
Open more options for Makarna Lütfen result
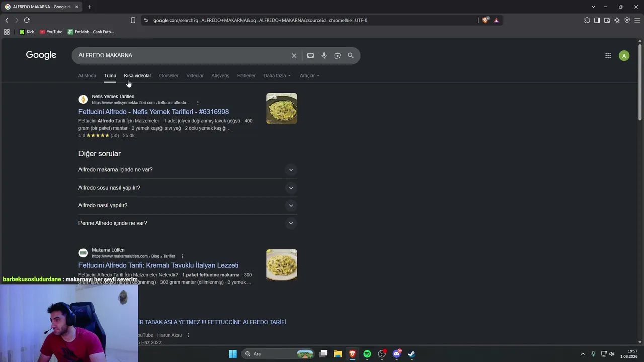pos(183,256)
